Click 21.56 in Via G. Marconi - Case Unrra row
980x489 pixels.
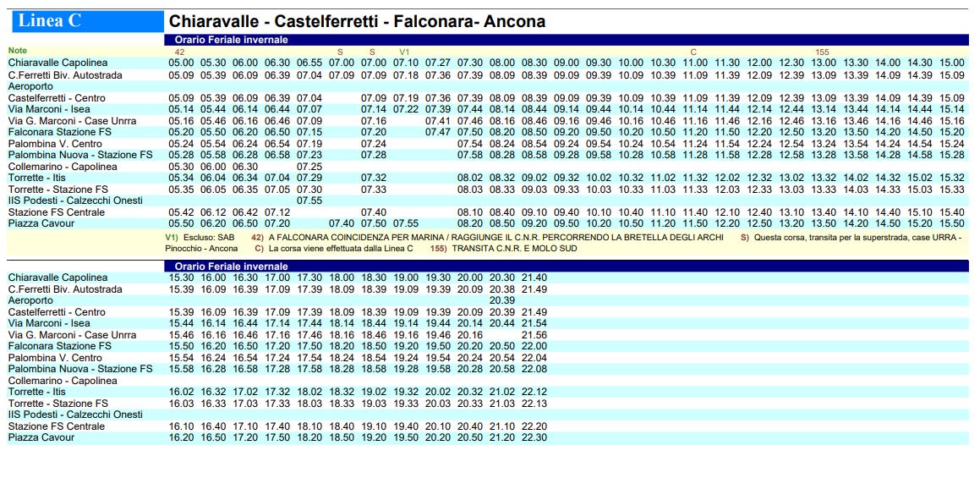pyautogui.click(x=534, y=335)
